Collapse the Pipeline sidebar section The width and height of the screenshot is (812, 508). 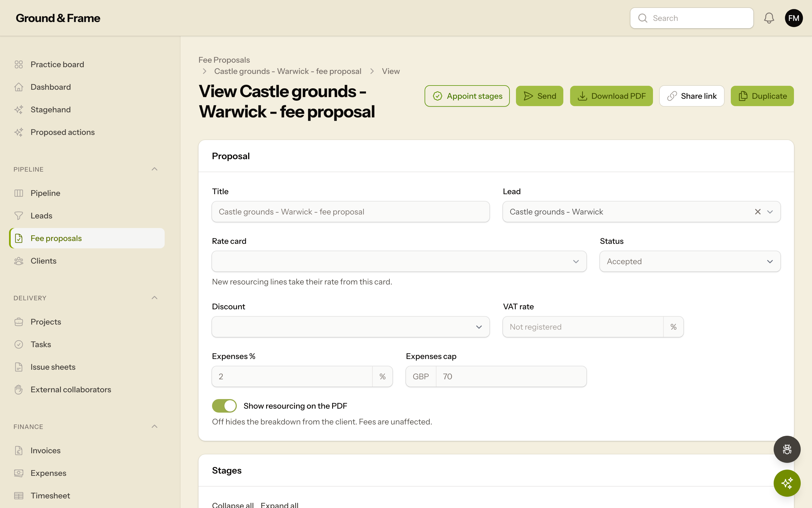pos(154,169)
